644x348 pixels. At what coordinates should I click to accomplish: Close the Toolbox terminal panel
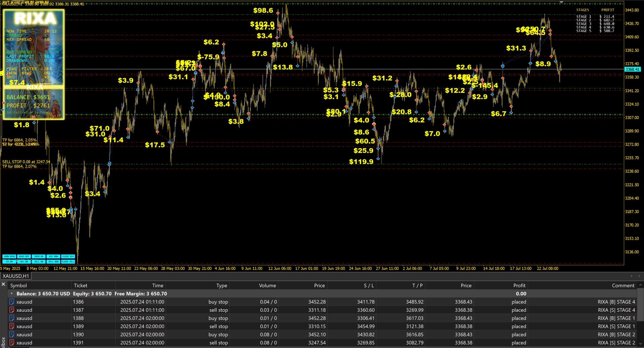tap(3, 284)
